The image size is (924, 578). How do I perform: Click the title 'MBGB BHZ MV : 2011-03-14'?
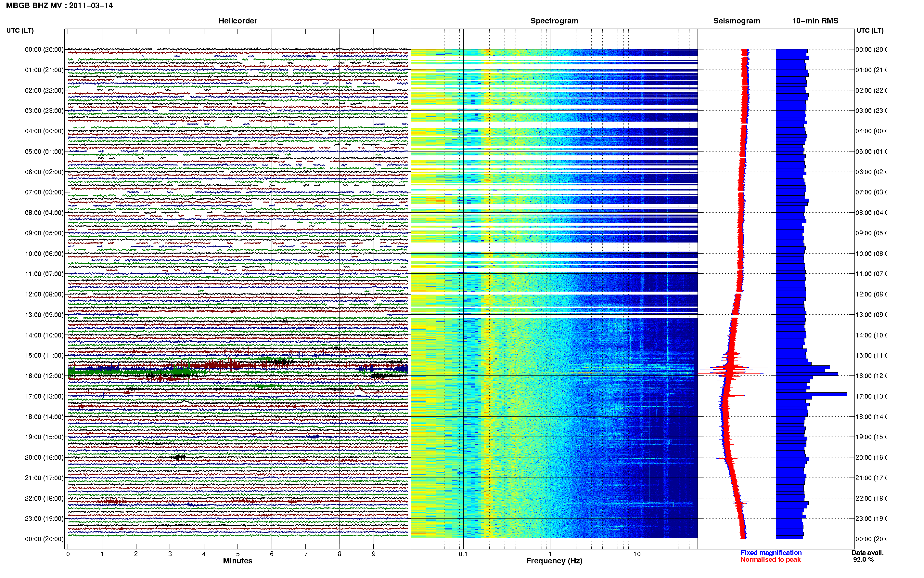pos(59,6)
